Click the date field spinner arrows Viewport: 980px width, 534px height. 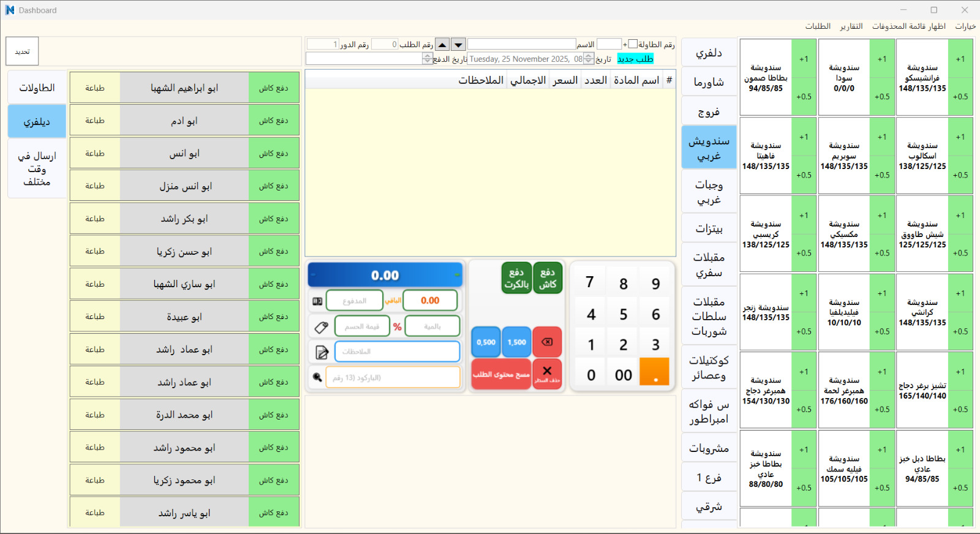tap(589, 59)
